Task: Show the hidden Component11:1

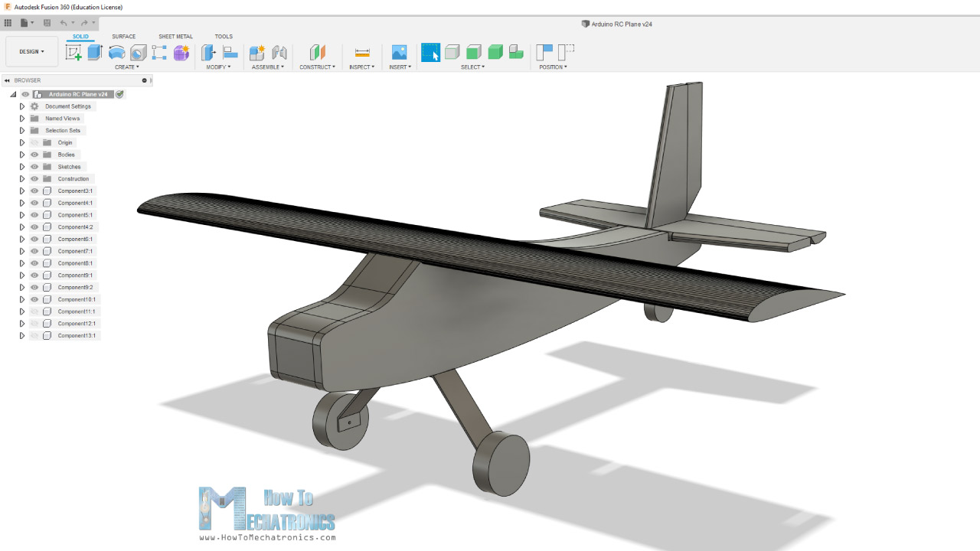Action: pyautogui.click(x=34, y=311)
